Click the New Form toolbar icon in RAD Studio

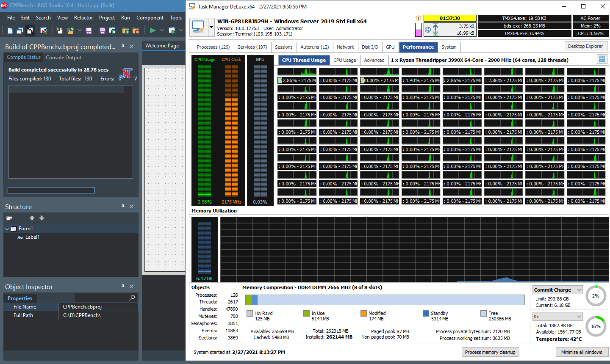43,30
